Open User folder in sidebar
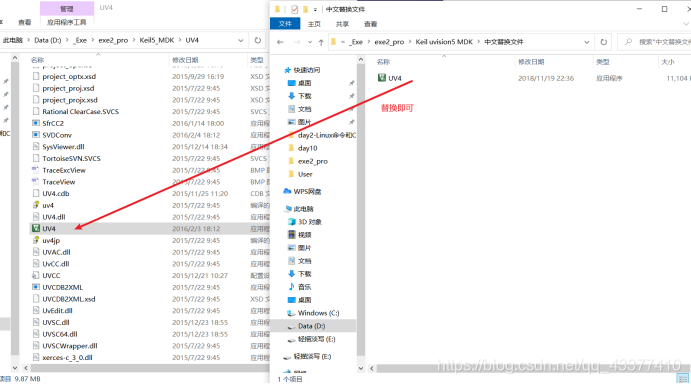This screenshot has height=384, width=691. [305, 174]
